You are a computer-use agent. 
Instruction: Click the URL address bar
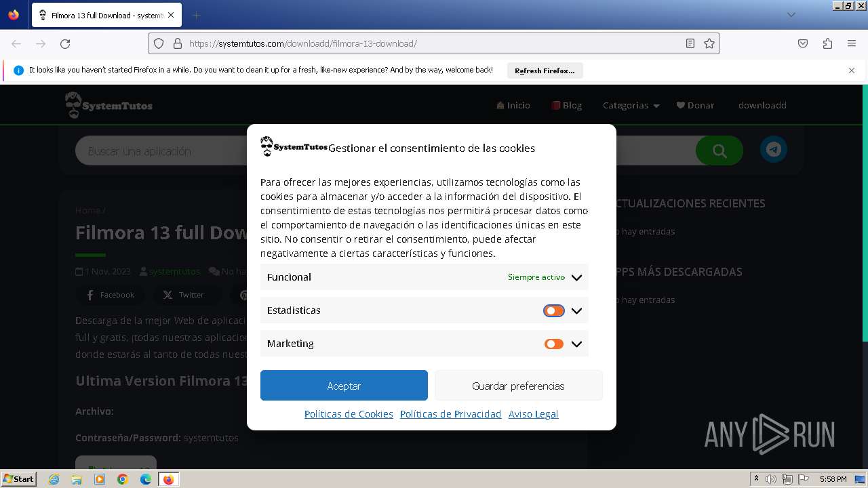pos(434,43)
